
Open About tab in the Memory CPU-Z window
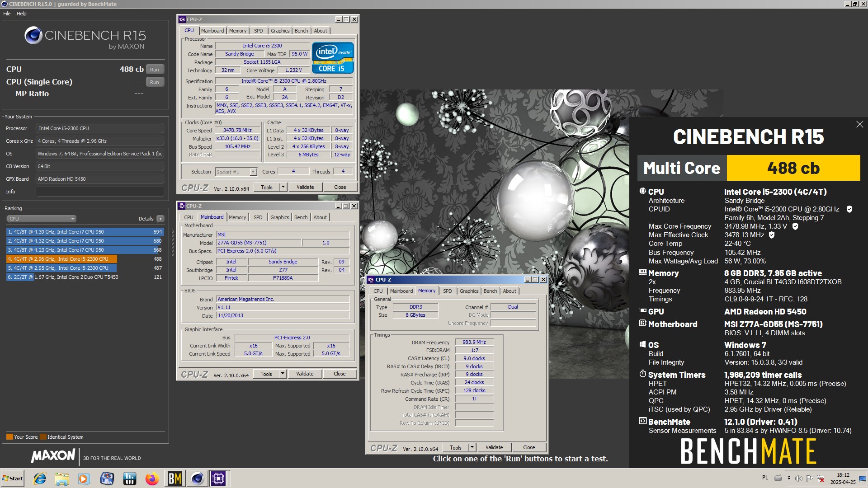point(509,291)
